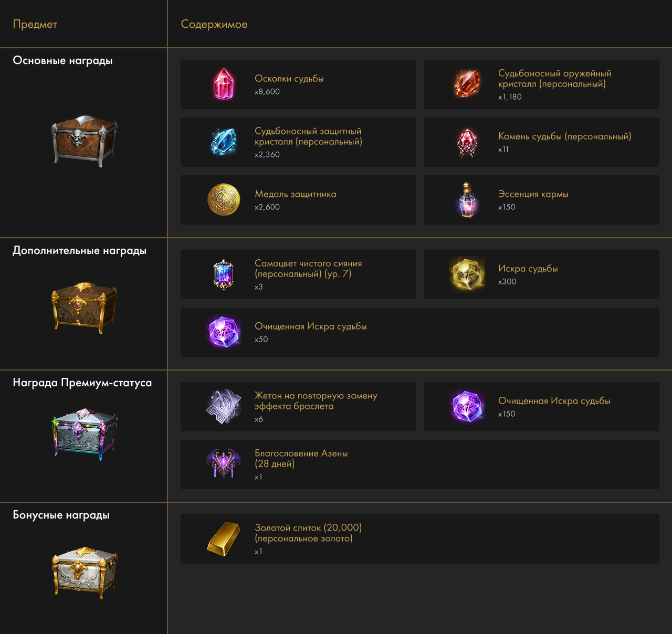This screenshot has height=634, width=672.
Task: Click the Содержимое column header
Action: pos(214,24)
